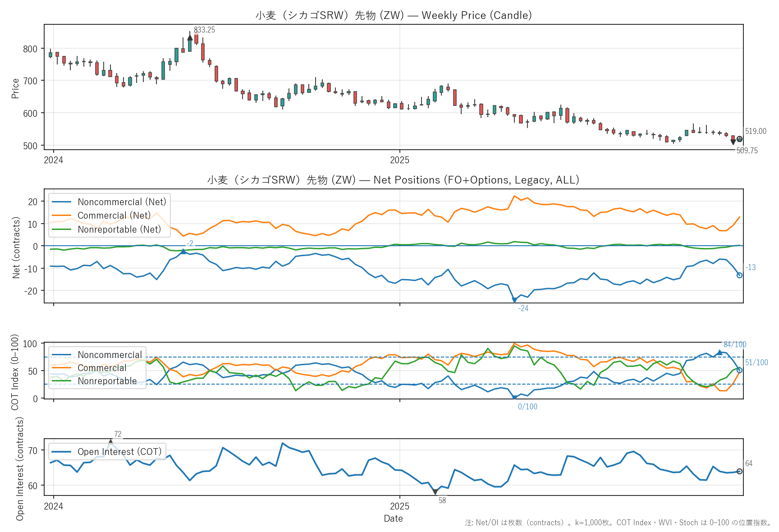The image size is (779, 532).
Task: Select the 519.00 latest price circle marker
Action: (739, 139)
